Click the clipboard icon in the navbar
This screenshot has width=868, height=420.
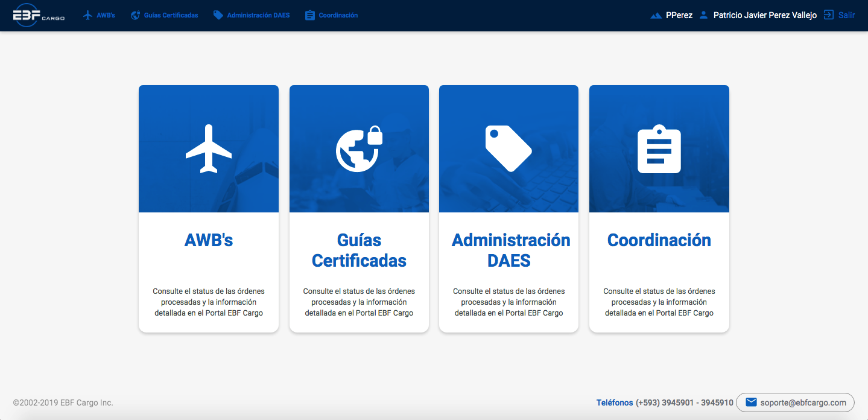pyautogui.click(x=310, y=15)
